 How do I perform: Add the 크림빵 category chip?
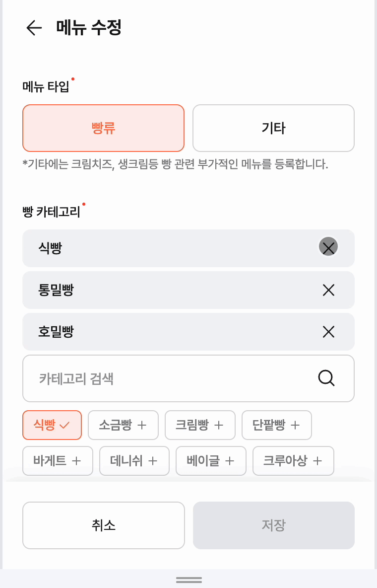[x=200, y=425]
